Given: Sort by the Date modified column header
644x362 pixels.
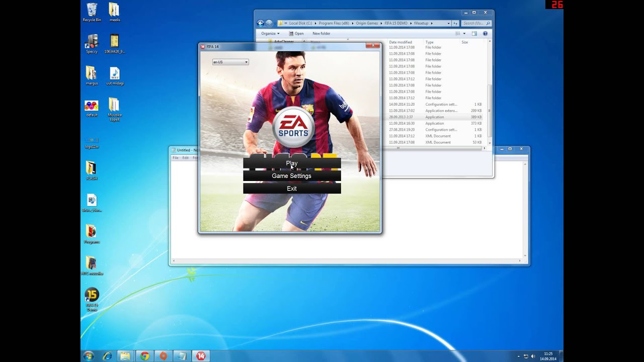Looking at the screenshot, I should click(x=400, y=42).
